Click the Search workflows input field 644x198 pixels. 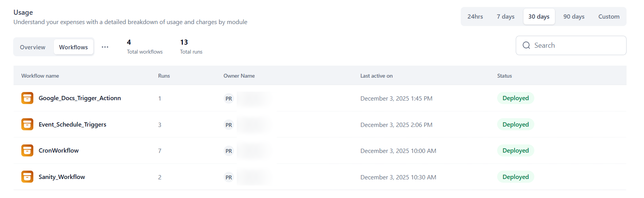click(577, 45)
